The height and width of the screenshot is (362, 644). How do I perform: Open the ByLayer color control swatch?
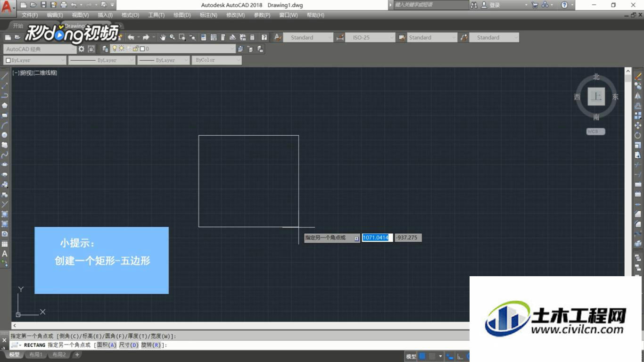click(x=34, y=60)
